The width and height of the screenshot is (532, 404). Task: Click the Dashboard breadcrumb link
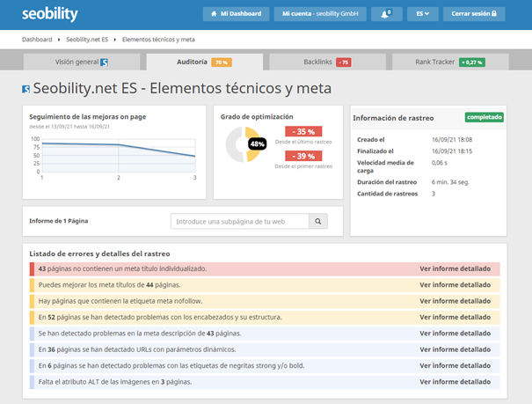coord(37,40)
